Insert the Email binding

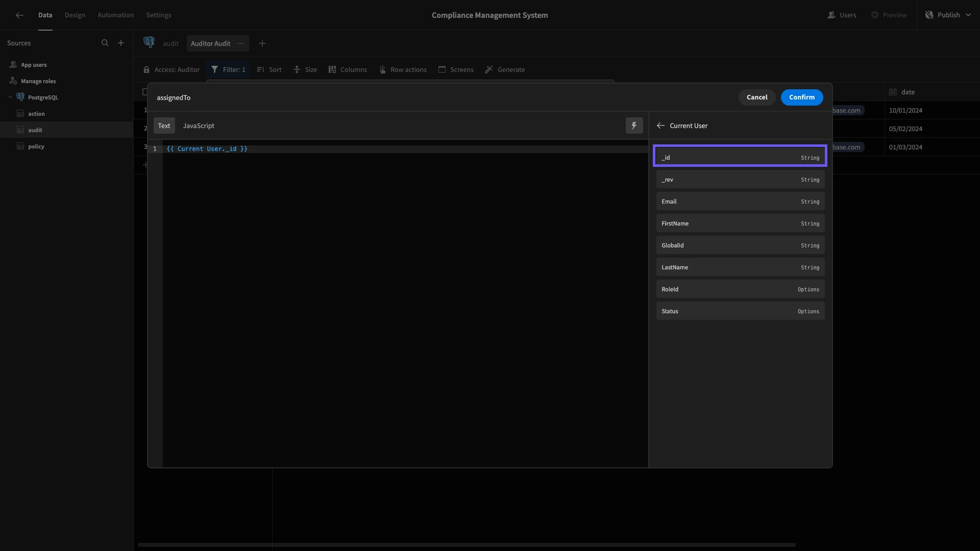(740, 202)
